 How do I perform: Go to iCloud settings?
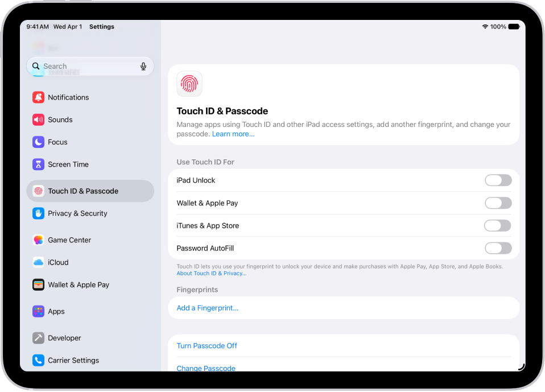(x=90, y=262)
